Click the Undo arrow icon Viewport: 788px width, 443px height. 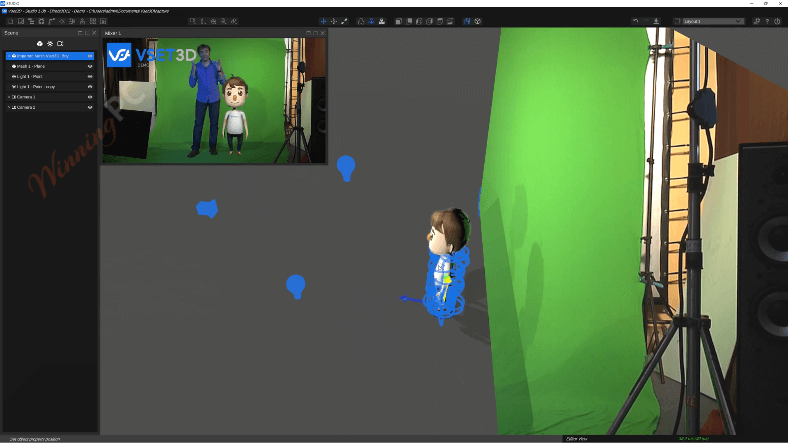pos(635,21)
